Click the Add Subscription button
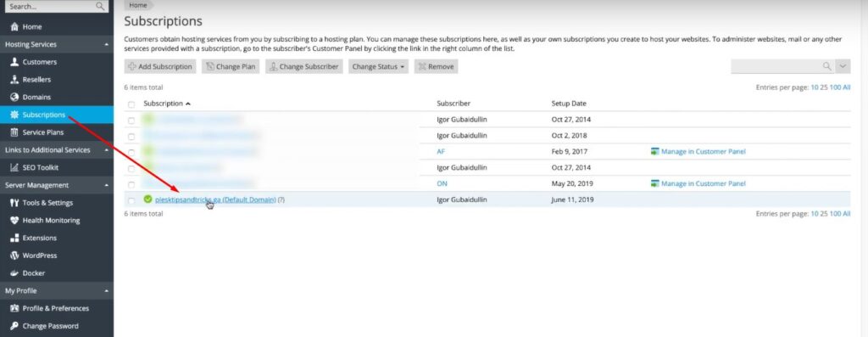The image size is (868, 337). [160, 66]
